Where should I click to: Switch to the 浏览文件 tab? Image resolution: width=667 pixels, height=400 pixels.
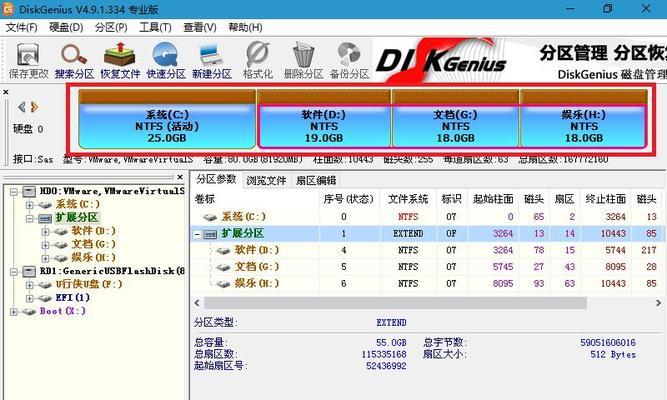(266, 180)
